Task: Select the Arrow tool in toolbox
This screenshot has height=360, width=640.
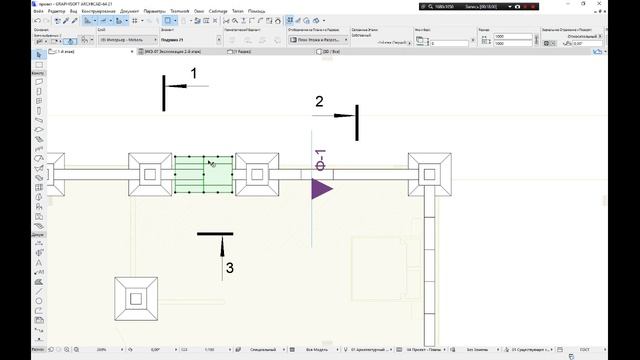Action: tap(39, 55)
